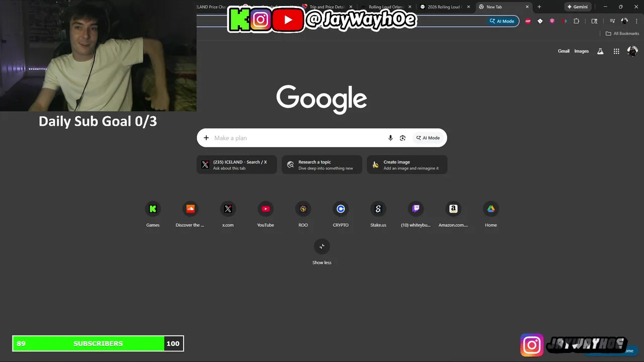Viewport: 644px width, 362px height.
Task: Open the media controls icon in toolbar
Action: [x=612, y=21]
